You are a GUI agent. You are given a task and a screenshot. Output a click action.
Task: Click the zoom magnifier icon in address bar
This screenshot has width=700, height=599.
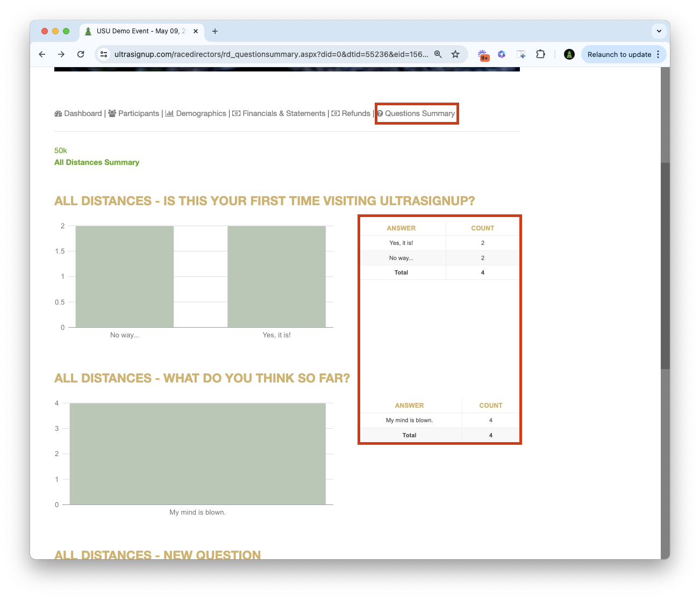pyautogui.click(x=438, y=54)
